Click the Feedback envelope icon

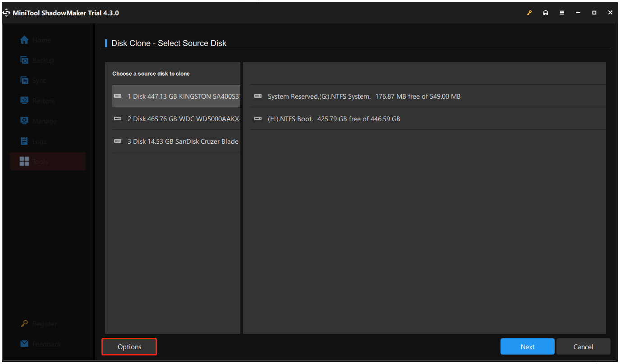[24, 344]
